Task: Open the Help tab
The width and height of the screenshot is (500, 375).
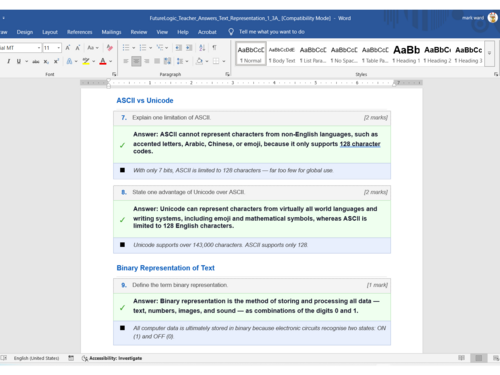Action: 183,32
